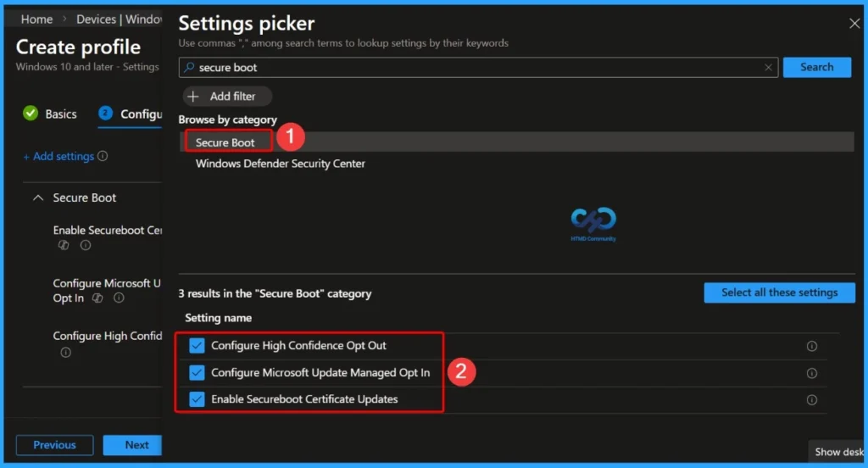
Task: Click Enable Secureboot Cer setting in profile
Action: point(108,230)
